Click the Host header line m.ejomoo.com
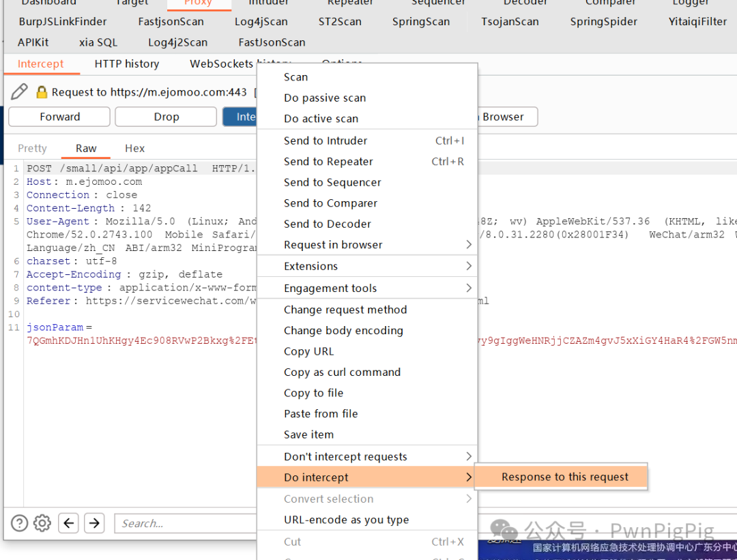Viewport: 737px width, 560px height. point(84,181)
